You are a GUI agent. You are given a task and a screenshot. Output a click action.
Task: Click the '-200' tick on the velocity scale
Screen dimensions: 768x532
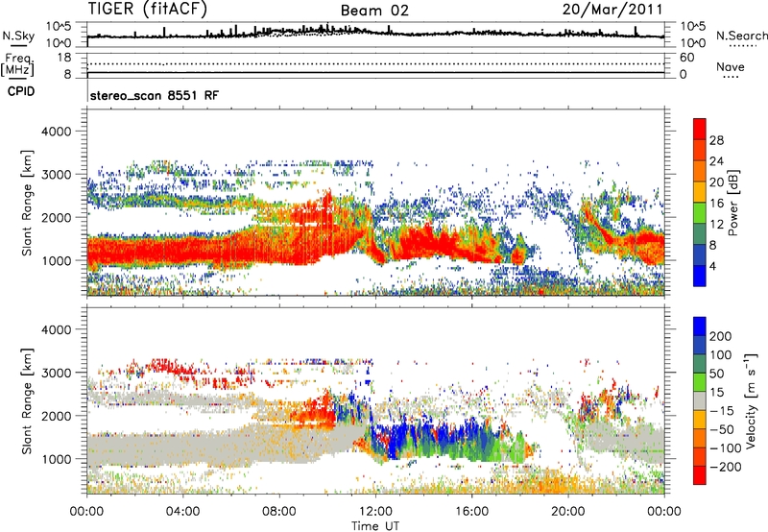[725, 467]
